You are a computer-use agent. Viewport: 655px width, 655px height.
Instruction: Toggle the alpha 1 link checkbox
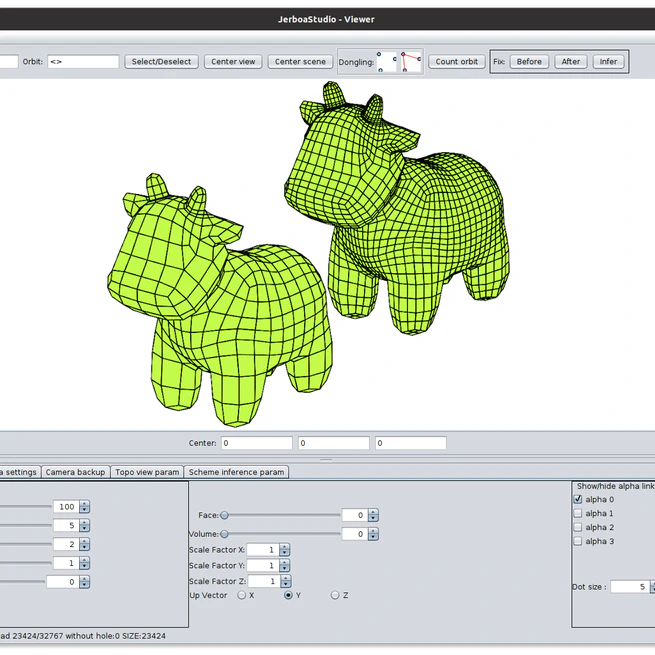(578, 513)
